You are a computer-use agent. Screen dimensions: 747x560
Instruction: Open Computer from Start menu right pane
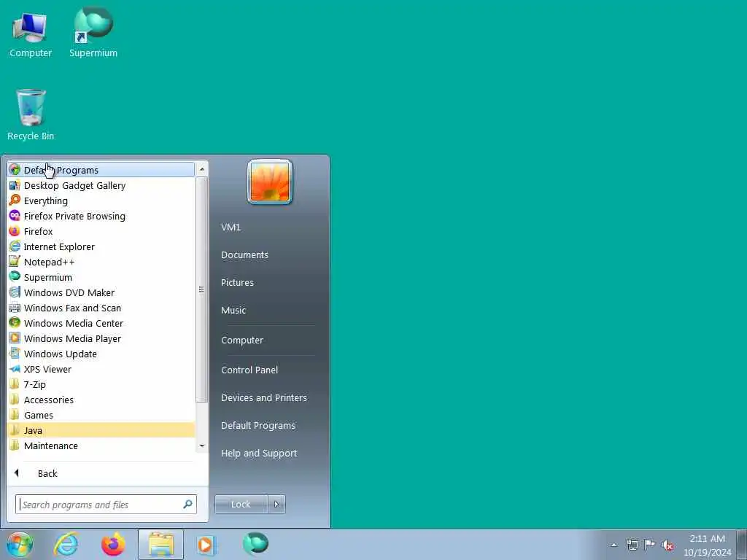(242, 340)
